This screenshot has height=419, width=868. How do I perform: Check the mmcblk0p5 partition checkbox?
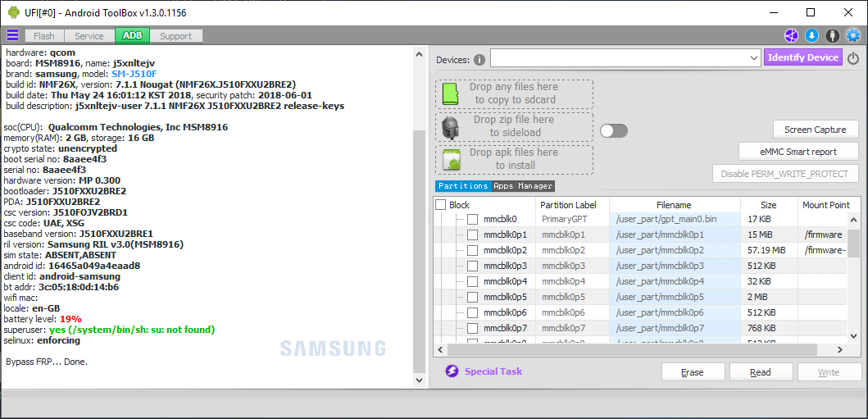pos(472,297)
